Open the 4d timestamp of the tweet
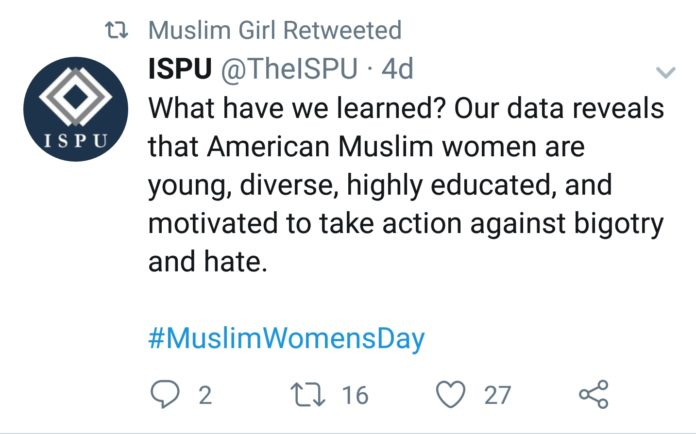Screen dimensions: 696x434 click(x=397, y=69)
